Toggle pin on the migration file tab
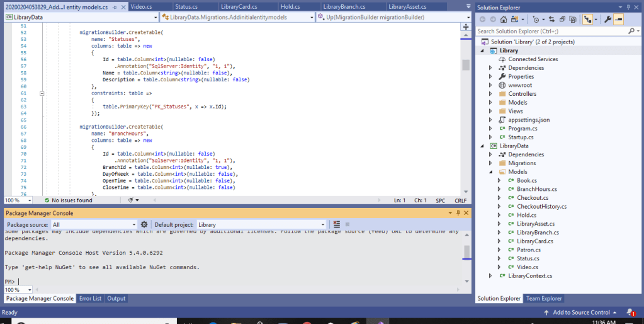 click(114, 7)
